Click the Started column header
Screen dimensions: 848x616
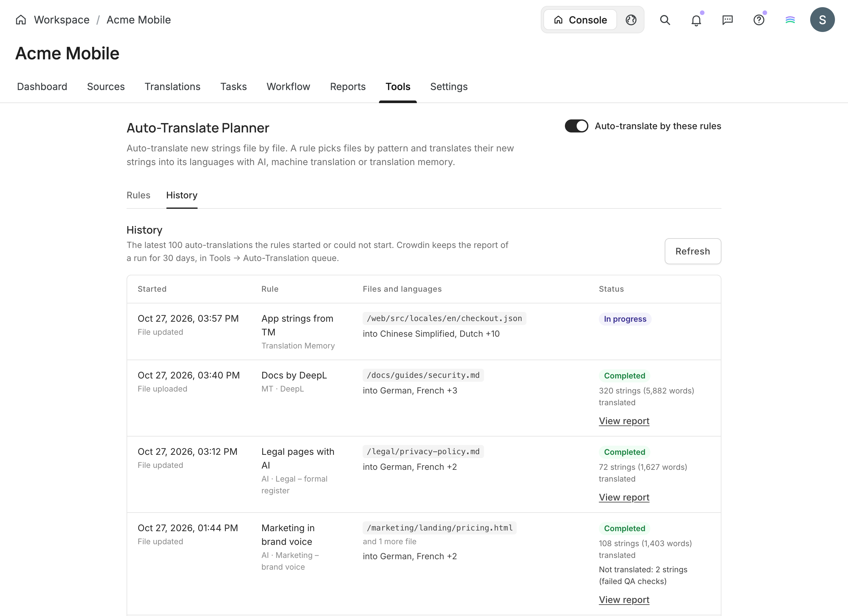coord(152,289)
